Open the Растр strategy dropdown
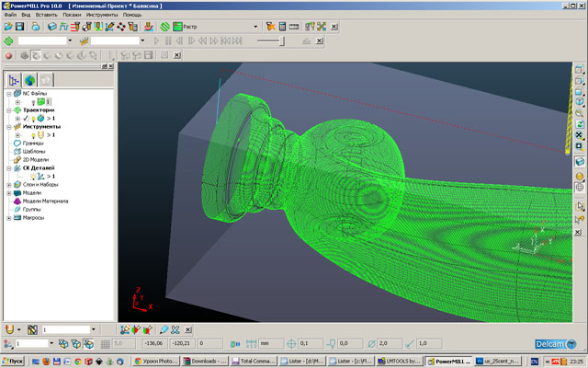588x368 pixels. [x=255, y=27]
